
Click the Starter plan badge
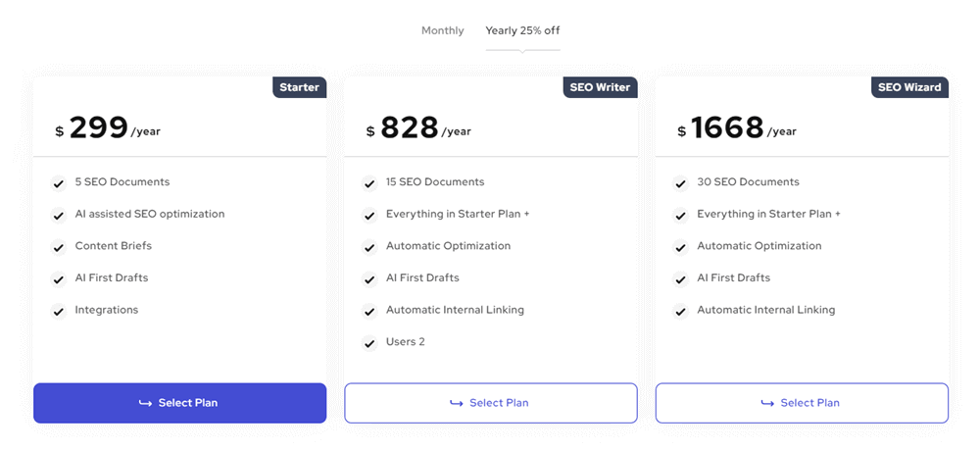[x=299, y=87]
